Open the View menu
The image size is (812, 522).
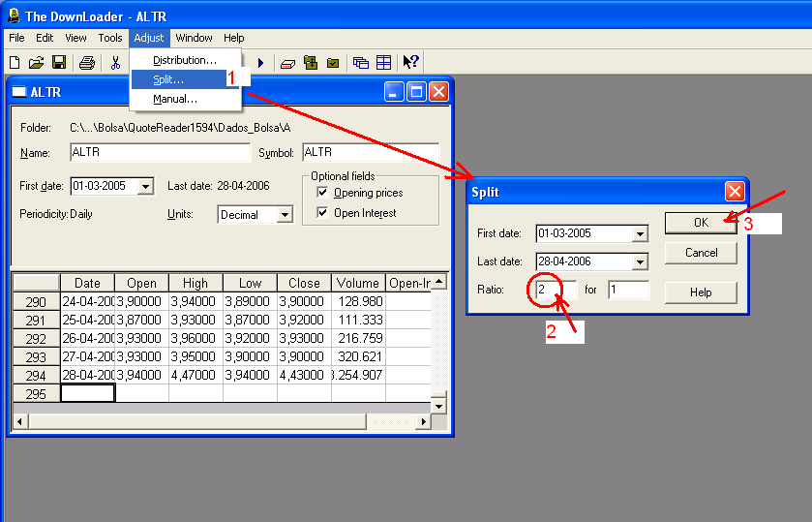pos(75,38)
